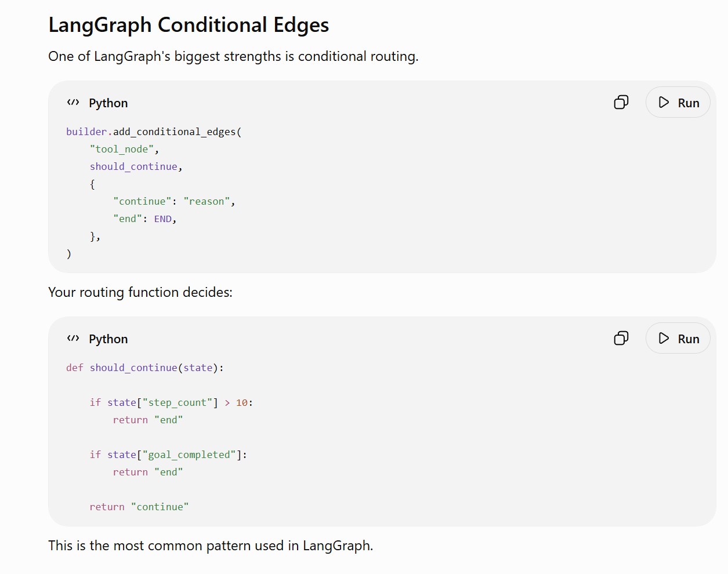Click the "goal_completed" condition line
728x574 pixels.
pos(168,455)
